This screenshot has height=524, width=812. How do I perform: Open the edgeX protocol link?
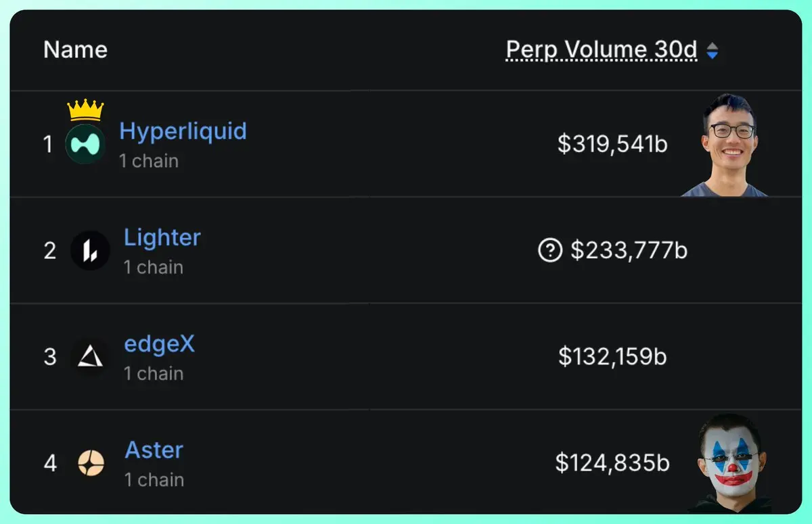coord(160,344)
